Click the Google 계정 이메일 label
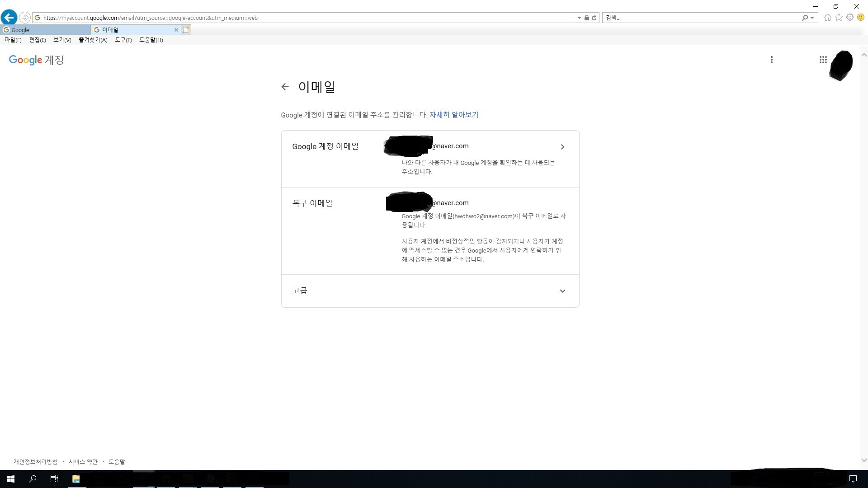 [325, 146]
